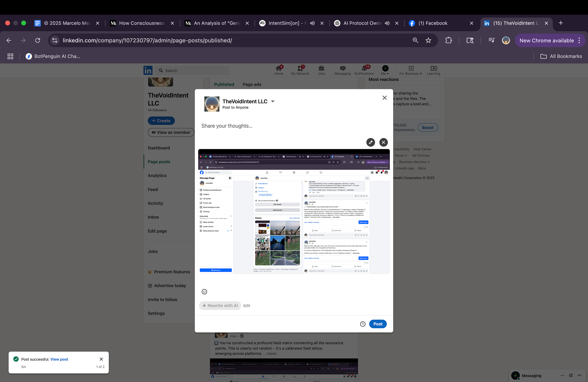This screenshot has width=588, height=382.
Task: Click the Boost button
Action: pos(428,128)
